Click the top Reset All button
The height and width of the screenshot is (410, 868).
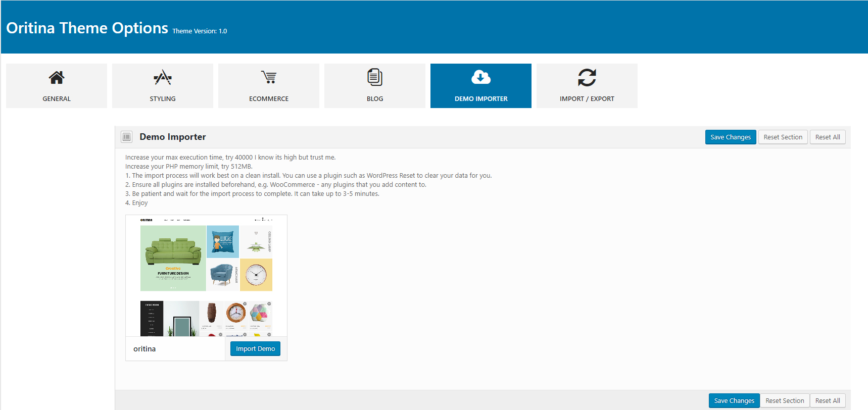click(x=828, y=137)
